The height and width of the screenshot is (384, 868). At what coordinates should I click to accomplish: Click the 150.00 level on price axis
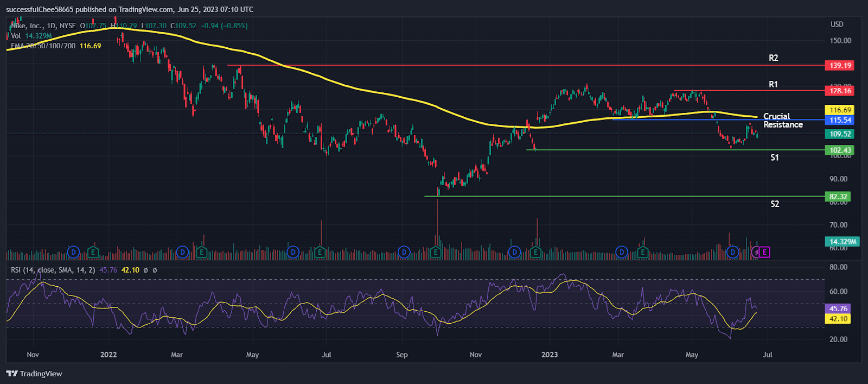click(x=840, y=41)
